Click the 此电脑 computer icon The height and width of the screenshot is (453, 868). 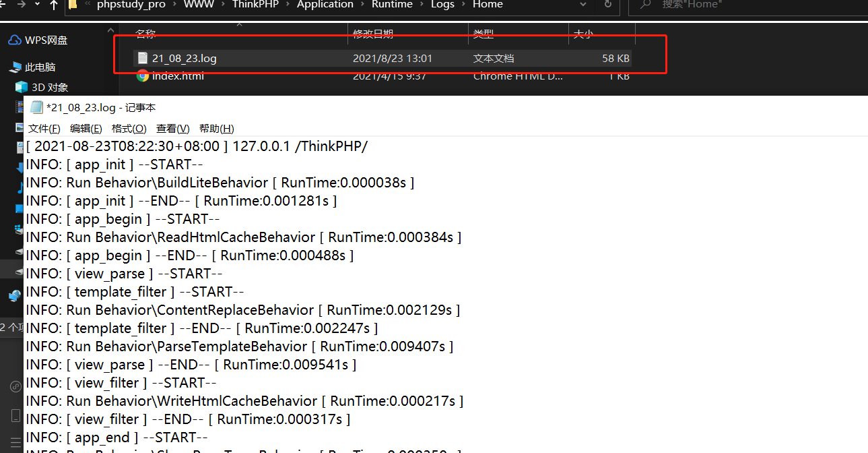(15, 67)
